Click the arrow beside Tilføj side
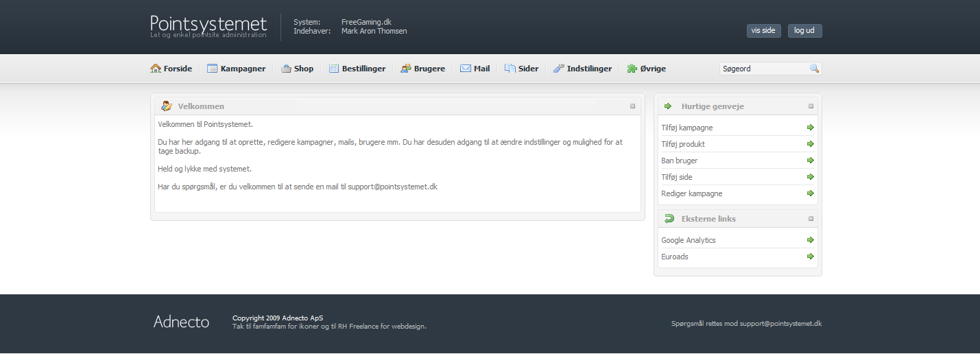The width and height of the screenshot is (980, 354). [x=811, y=177]
